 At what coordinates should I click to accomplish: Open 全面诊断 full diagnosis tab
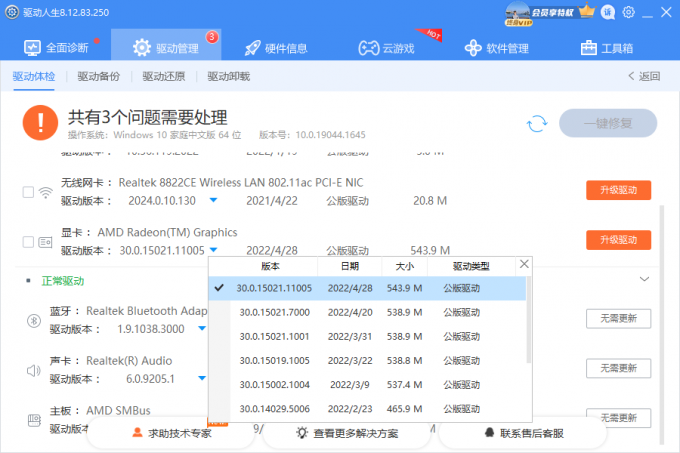coord(56,48)
